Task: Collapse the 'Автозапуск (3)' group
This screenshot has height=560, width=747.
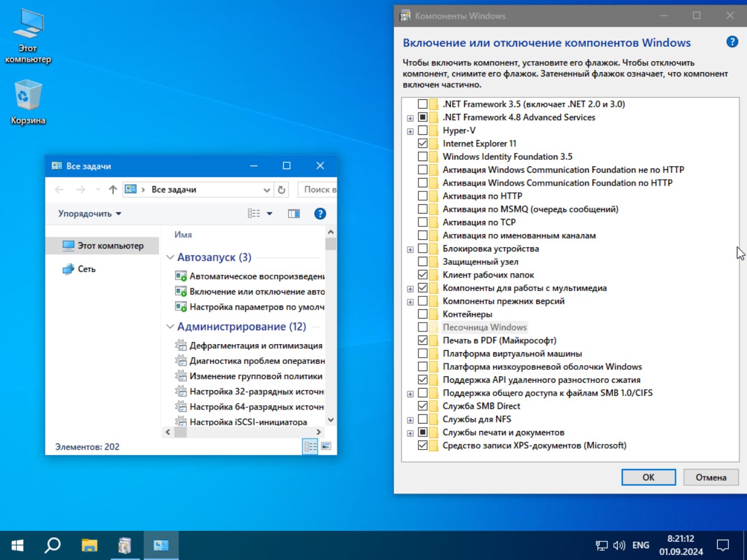Action: click(x=170, y=257)
